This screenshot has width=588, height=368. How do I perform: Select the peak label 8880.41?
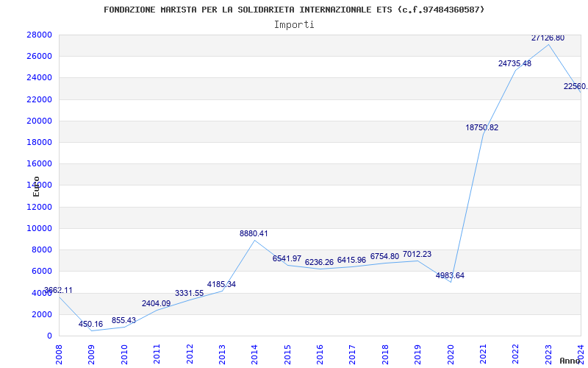tap(254, 233)
